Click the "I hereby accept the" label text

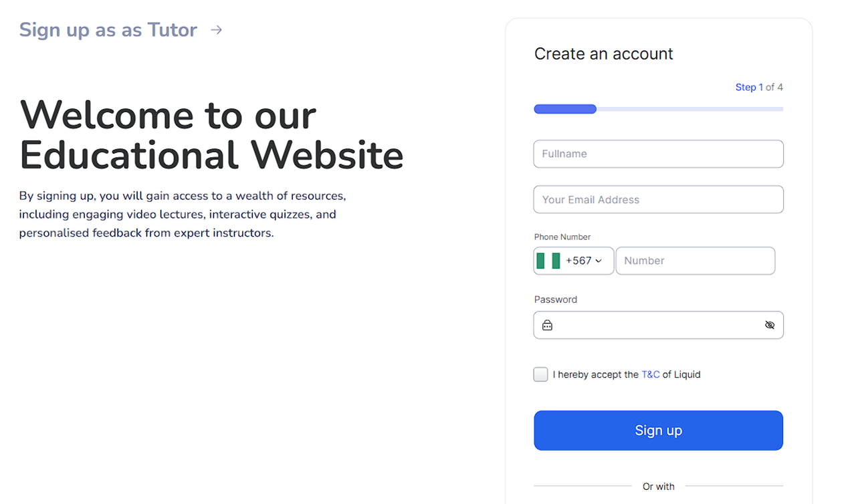coord(595,374)
